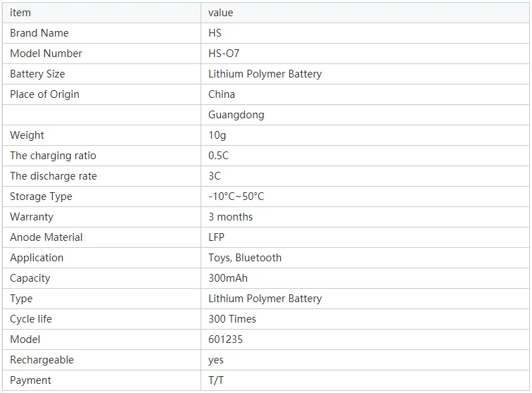Click the Guangdong value cell

365,115
